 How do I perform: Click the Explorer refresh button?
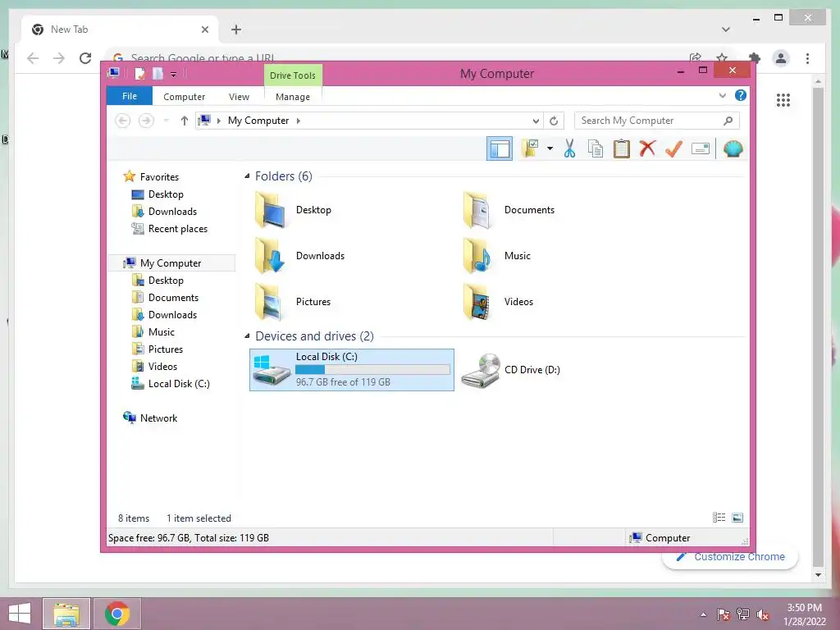click(x=554, y=121)
